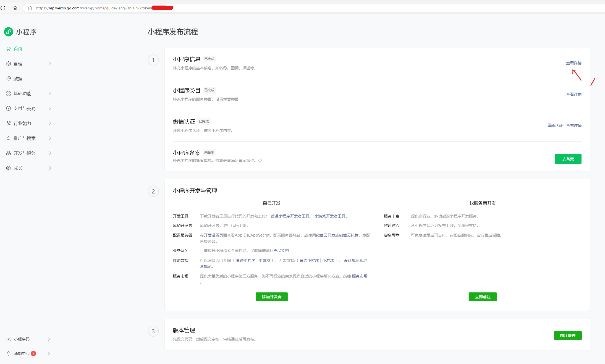Expand the 行业能力 menu chevron
Screen dimensions: 605x364
tap(50, 123)
